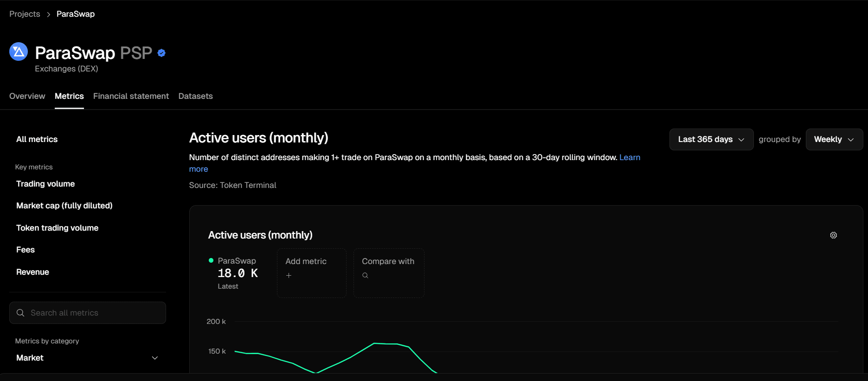The height and width of the screenshot is (381, 868).
Task: Click the Metrics by category label
Action: [x=47, y=341]
